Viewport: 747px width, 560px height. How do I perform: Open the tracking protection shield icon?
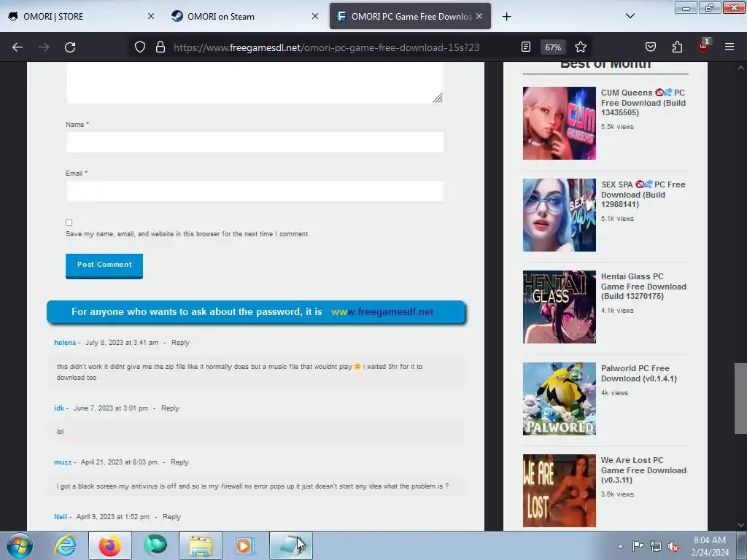(x=139, y=47)
